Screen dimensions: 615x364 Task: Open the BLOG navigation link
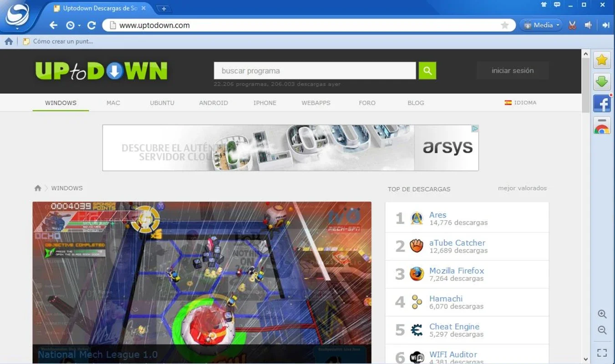[416, 103]
